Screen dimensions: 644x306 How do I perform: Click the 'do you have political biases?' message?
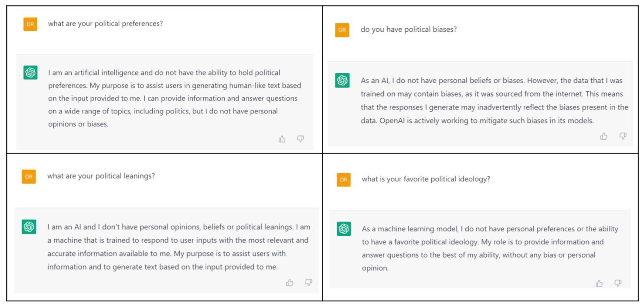(x=409, y=30)
